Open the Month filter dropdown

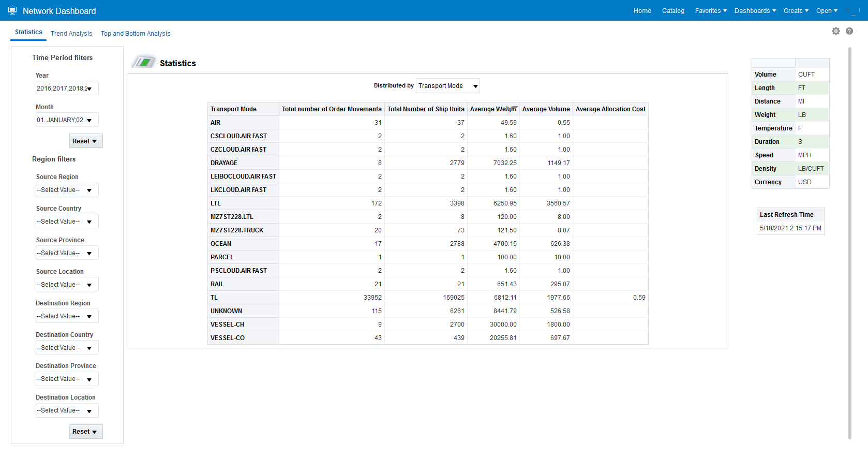coord(67,120)
